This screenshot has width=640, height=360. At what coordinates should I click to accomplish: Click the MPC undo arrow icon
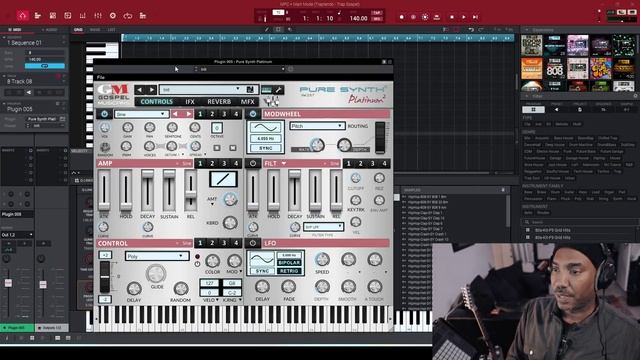471,30
